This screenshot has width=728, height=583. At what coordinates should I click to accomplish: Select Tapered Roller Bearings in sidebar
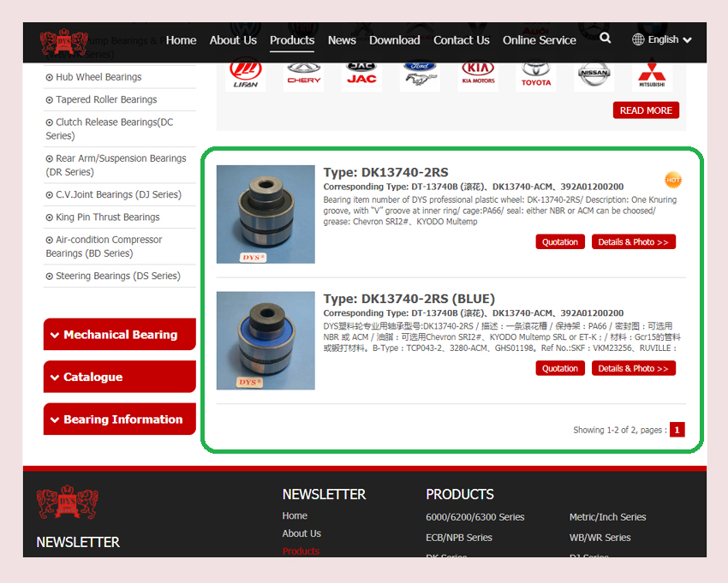tap(106, 99)
